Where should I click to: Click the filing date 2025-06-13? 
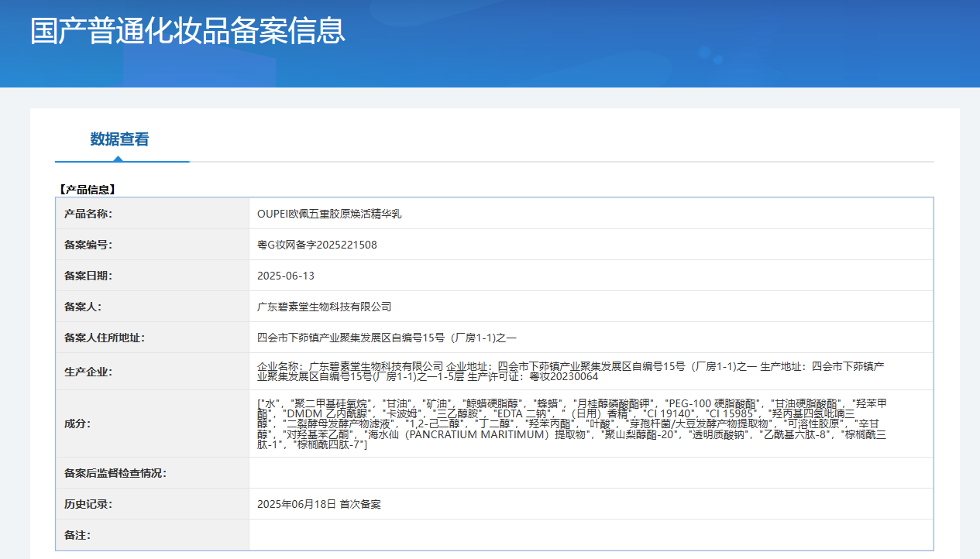click(286, 276)
